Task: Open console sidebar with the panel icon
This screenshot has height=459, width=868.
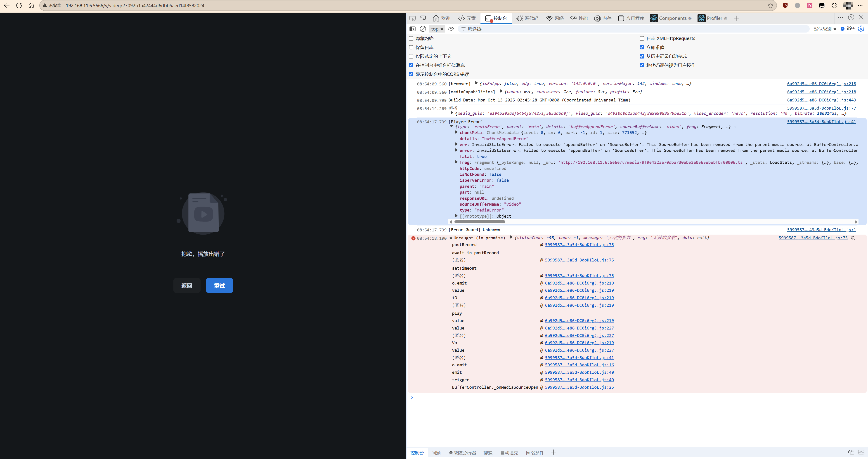Action: [x=412, y=29]
